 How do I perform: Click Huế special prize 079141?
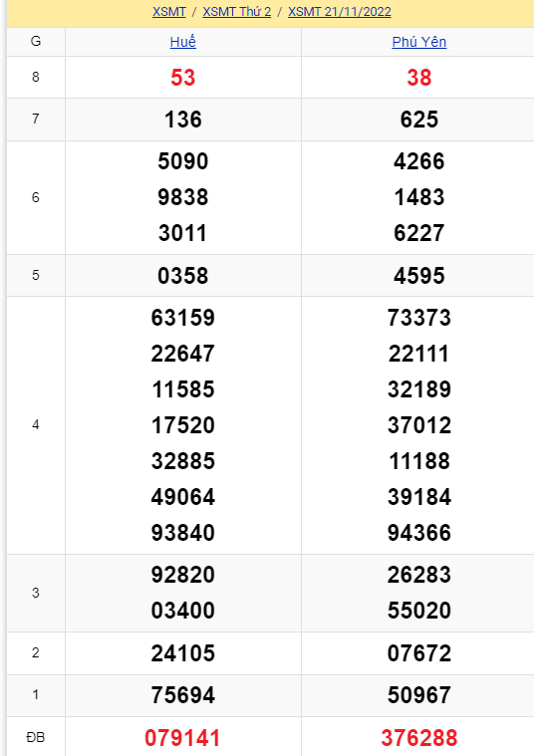coord(183,738)
